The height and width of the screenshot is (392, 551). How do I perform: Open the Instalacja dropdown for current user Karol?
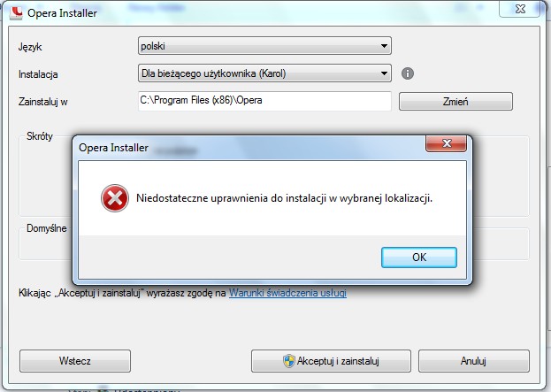[x=264, y=73]
